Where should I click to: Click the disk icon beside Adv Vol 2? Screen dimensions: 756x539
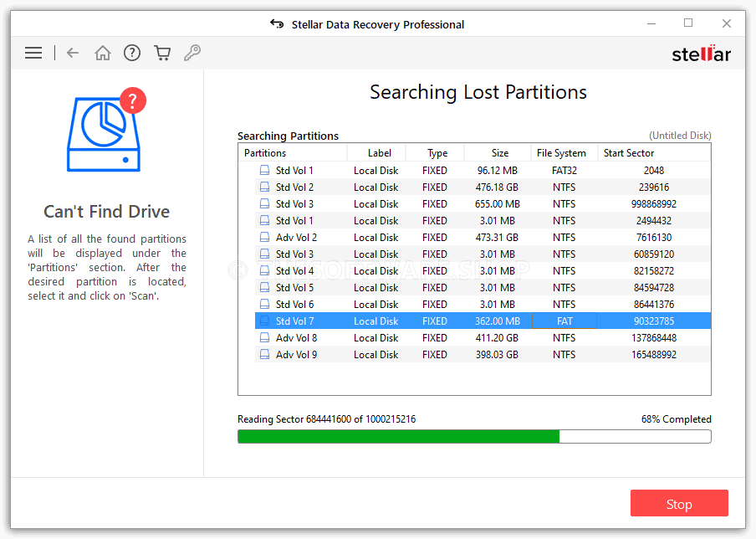point(265,238)
